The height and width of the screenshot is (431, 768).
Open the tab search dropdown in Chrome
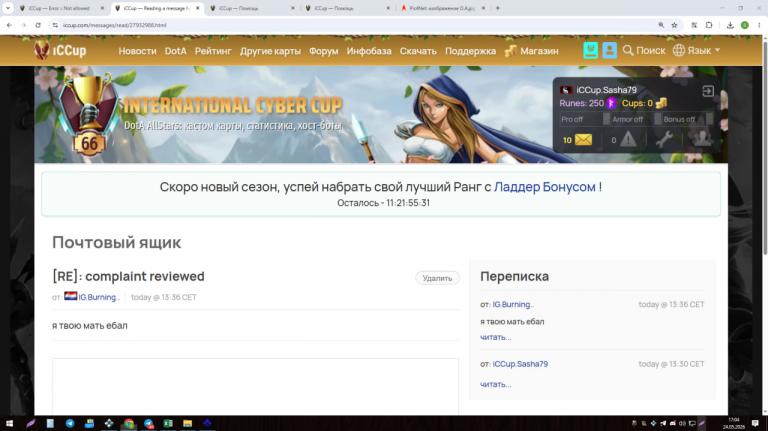pyautogui.click(x=8, y=8)
